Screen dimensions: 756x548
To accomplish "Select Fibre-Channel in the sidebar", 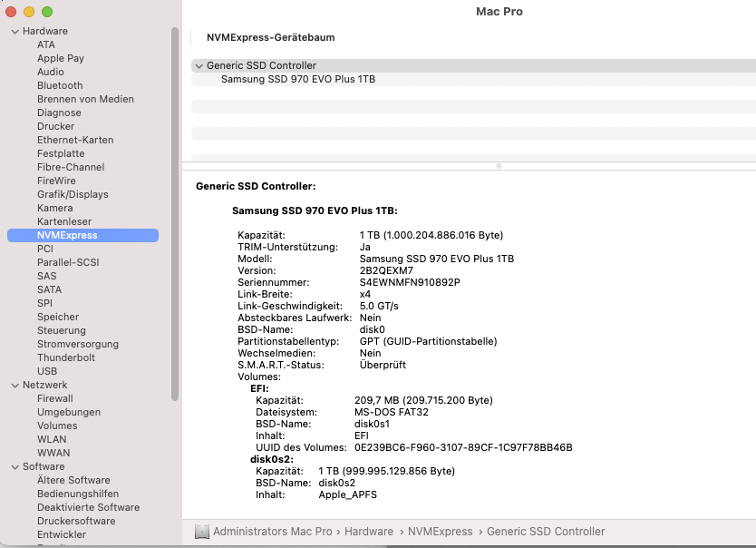I will (71, 167).
